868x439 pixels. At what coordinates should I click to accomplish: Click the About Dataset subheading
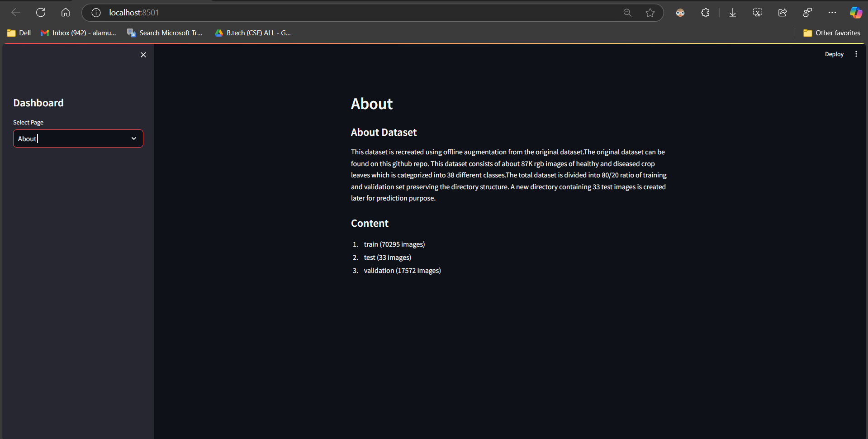click(x=384, y=132)
